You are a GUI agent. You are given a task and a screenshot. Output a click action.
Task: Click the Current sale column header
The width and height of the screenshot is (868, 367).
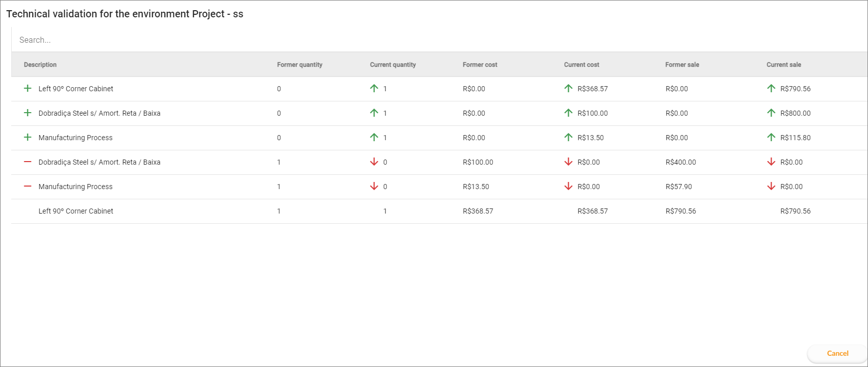point(784,65)
